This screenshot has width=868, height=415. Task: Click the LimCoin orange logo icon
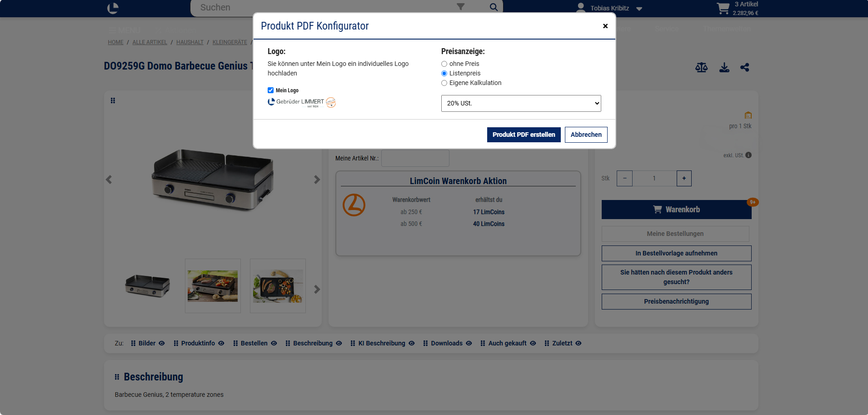354,205
